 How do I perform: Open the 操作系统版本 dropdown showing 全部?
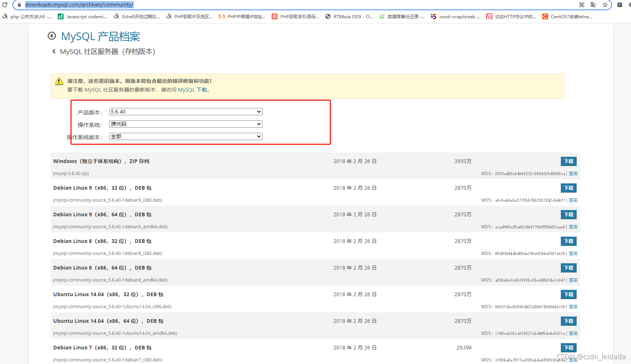[x=186, y=136]
